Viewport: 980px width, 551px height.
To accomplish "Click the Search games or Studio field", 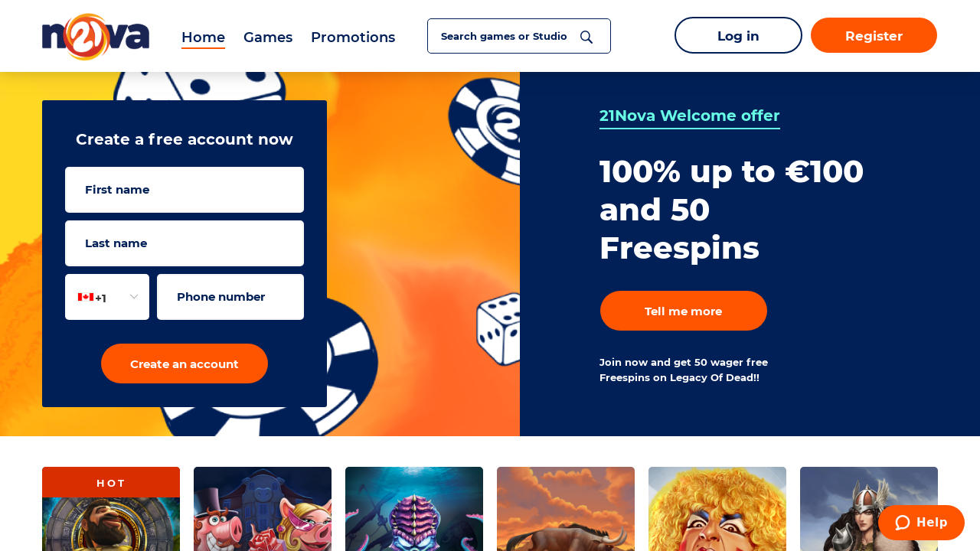I will click(x=519, y=36).
